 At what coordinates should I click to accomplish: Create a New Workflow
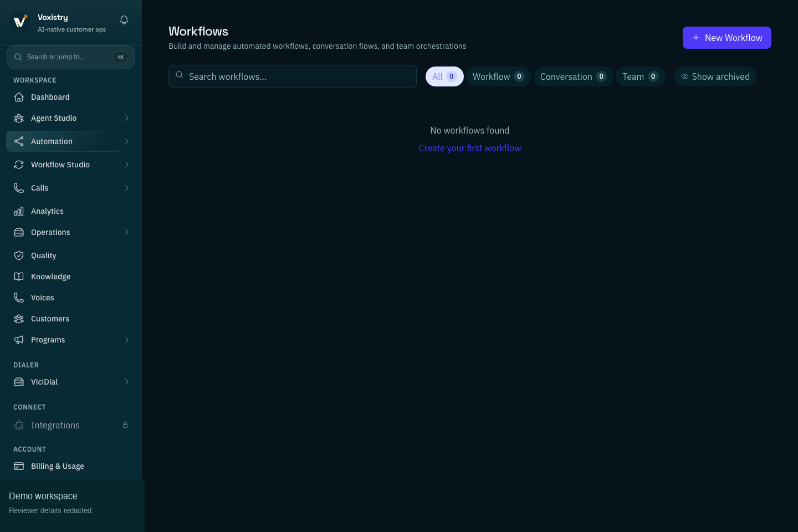(727, 38)
